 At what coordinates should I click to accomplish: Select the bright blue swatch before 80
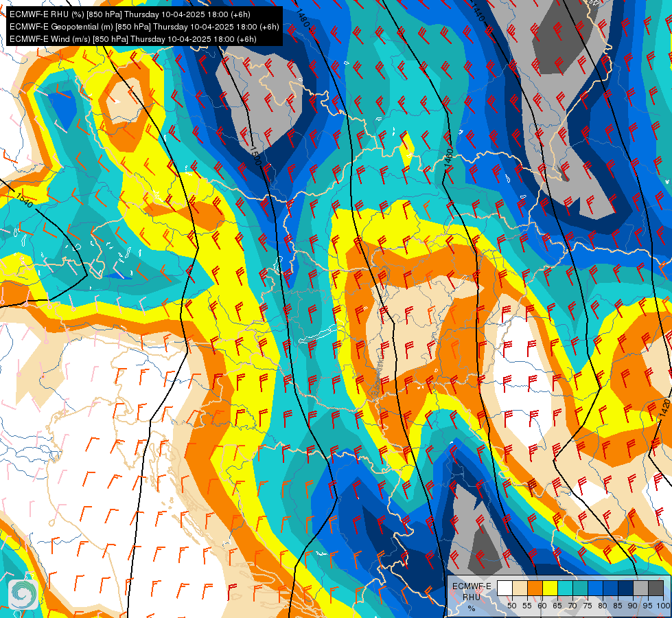pyautogui.click(x=595, y=588)
